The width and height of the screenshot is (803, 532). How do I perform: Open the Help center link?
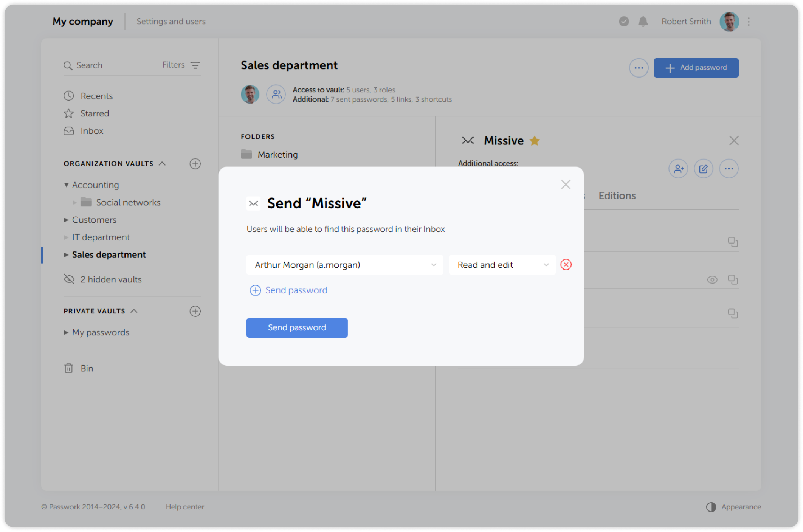tap(185, 507)
